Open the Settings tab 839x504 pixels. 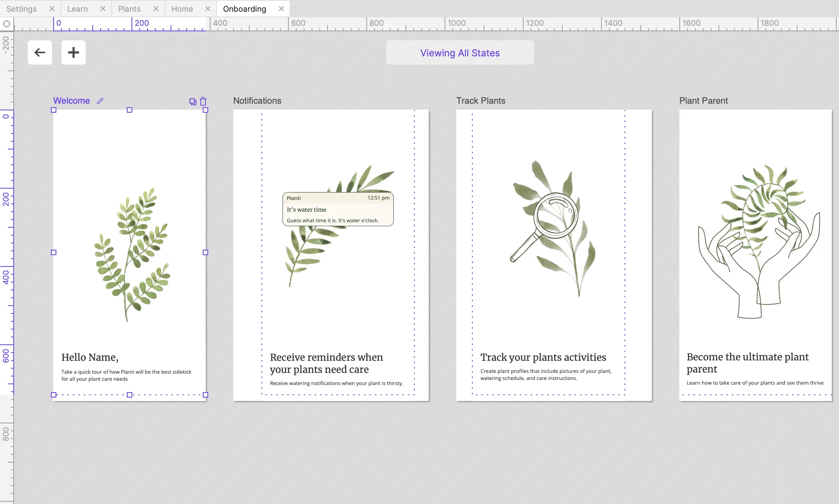point(22,9)
